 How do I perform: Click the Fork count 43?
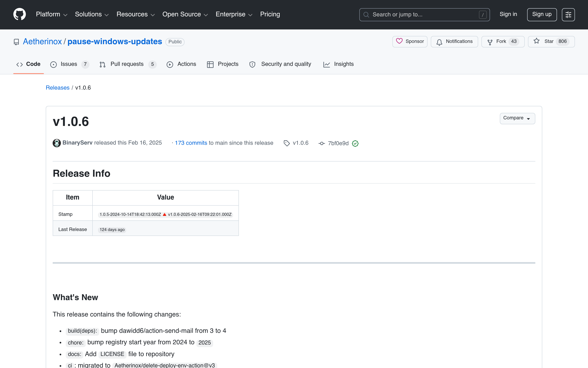click(514, 41)
